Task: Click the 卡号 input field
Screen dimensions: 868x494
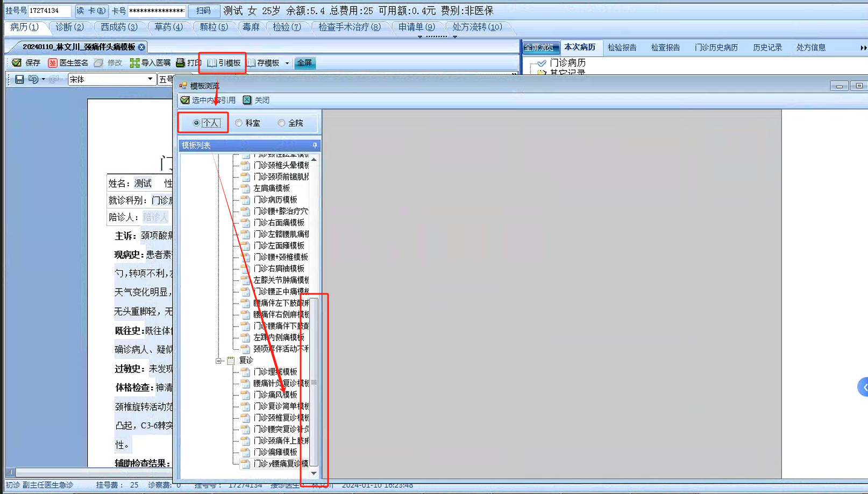Action: tap(156, 11)
